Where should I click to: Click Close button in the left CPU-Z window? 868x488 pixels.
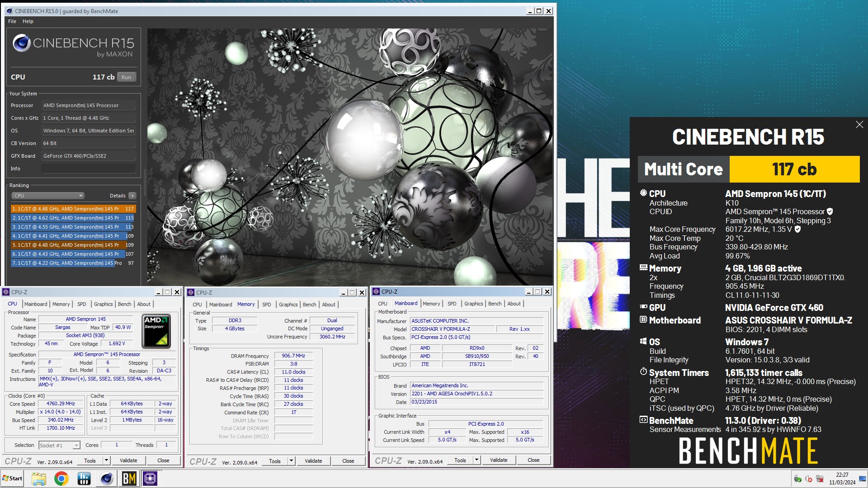(x=163, y=460)
